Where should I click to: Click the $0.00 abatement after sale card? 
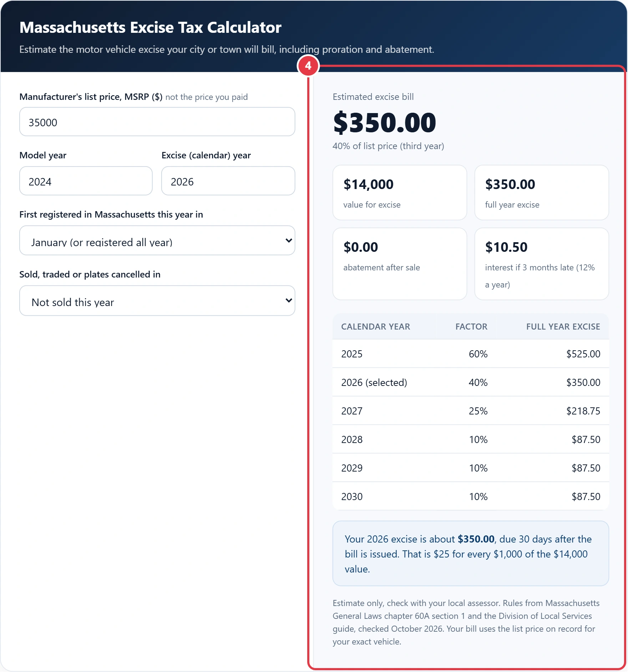click(400, 264)
